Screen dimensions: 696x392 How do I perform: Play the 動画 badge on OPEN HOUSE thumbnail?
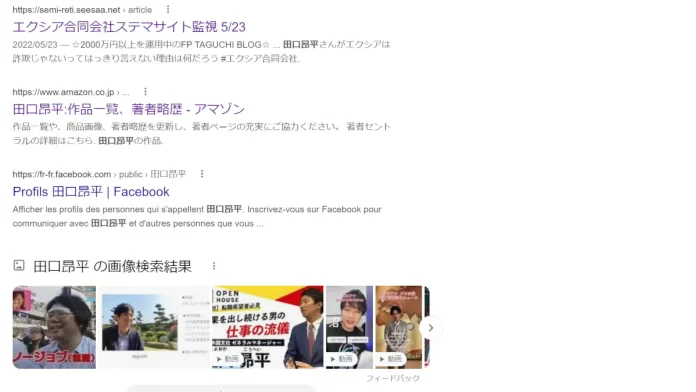tap(229, 359)
